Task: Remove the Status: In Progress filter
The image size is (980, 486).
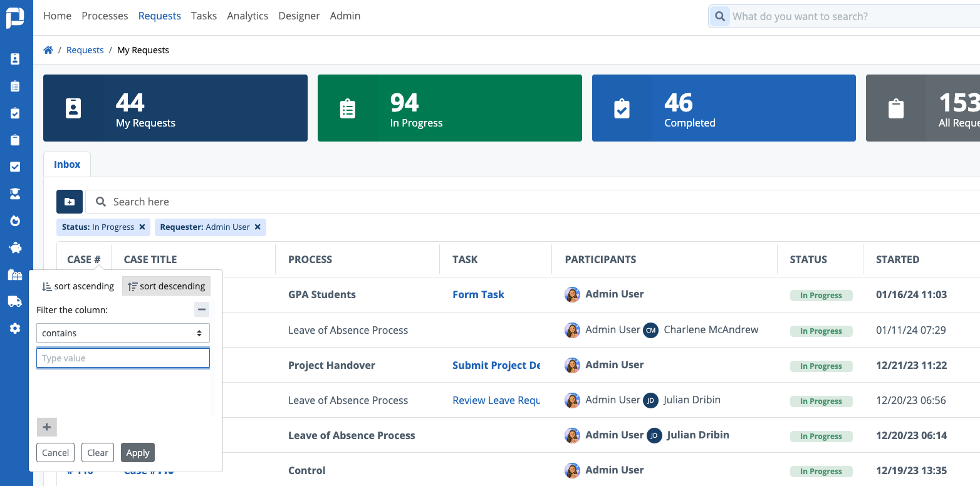Action: tap(142, 227)
